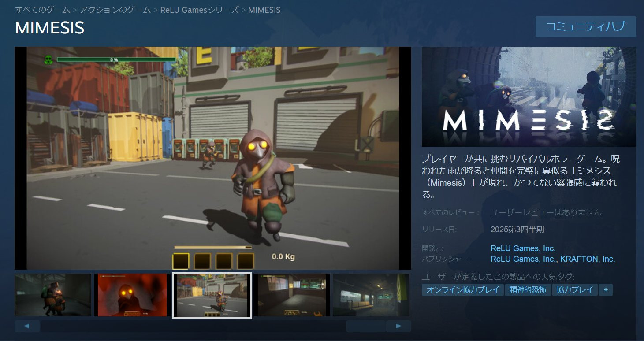Viewport: 644px width, 341px height.
Task: Add a tag with the plus button
Action: pyautogui.click(x=606, y=290)
